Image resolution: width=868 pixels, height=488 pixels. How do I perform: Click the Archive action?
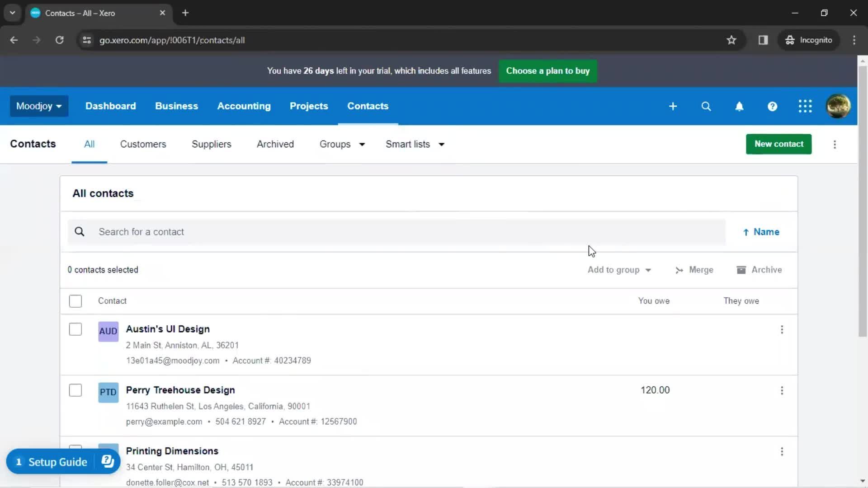point(759,270)
